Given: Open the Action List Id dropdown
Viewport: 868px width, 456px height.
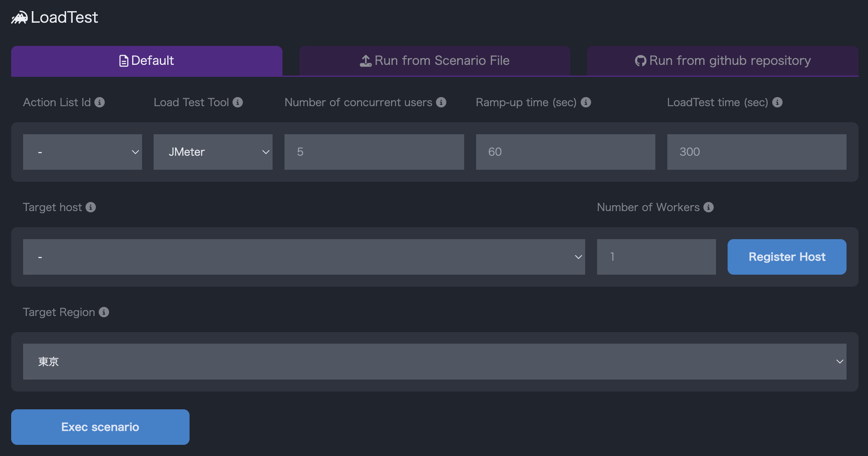Looking at the screenshot, I should click(83, 152).
